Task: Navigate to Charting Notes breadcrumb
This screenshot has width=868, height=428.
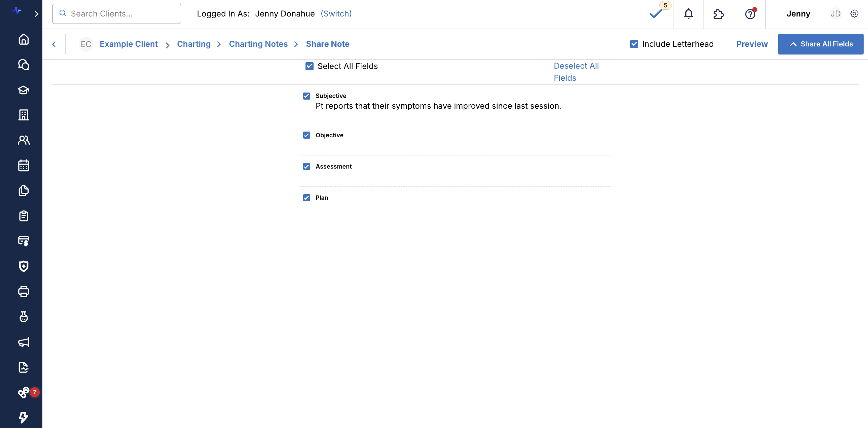Action: (x=258, y=44)
